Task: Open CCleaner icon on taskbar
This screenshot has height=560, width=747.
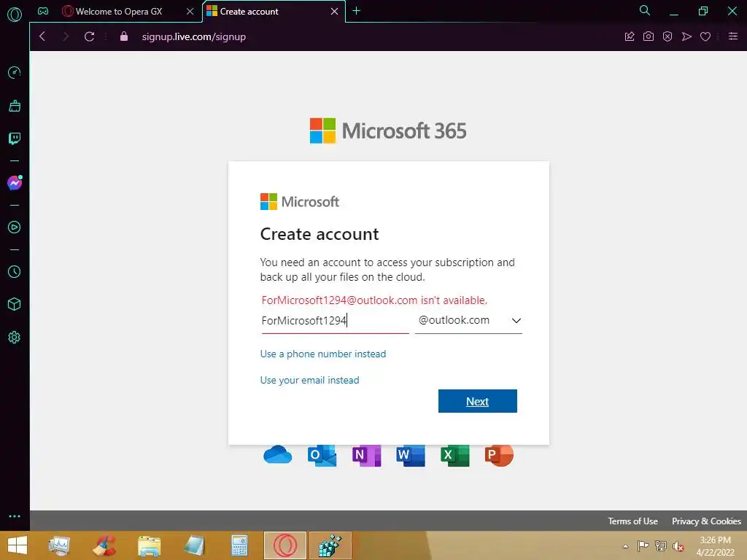Action: 104,545
